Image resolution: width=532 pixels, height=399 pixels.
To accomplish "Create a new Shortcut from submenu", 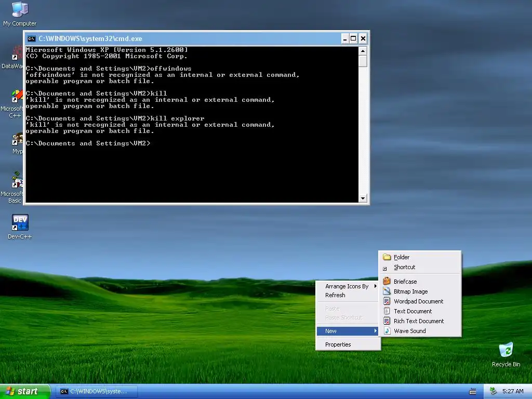I will (420, 267).
